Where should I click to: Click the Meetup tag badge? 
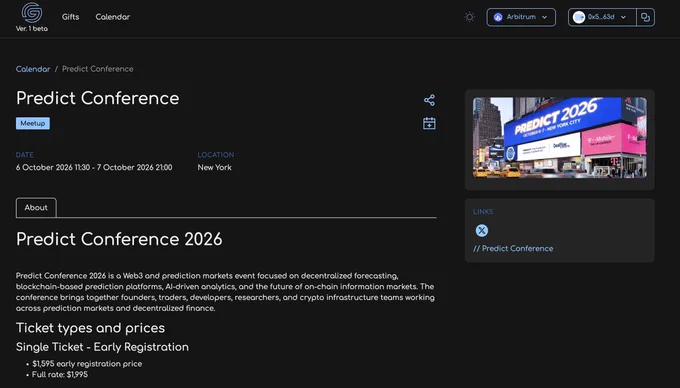33,123
